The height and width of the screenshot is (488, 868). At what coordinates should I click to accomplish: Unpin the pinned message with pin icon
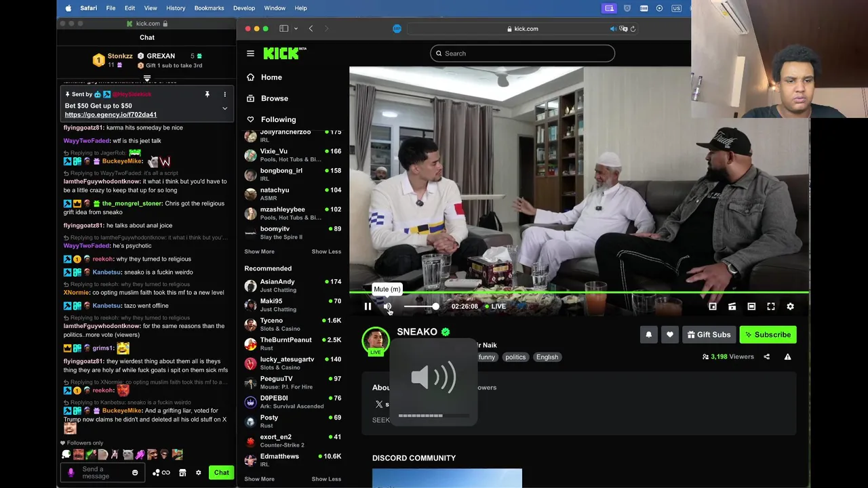(x=207, y=94)
